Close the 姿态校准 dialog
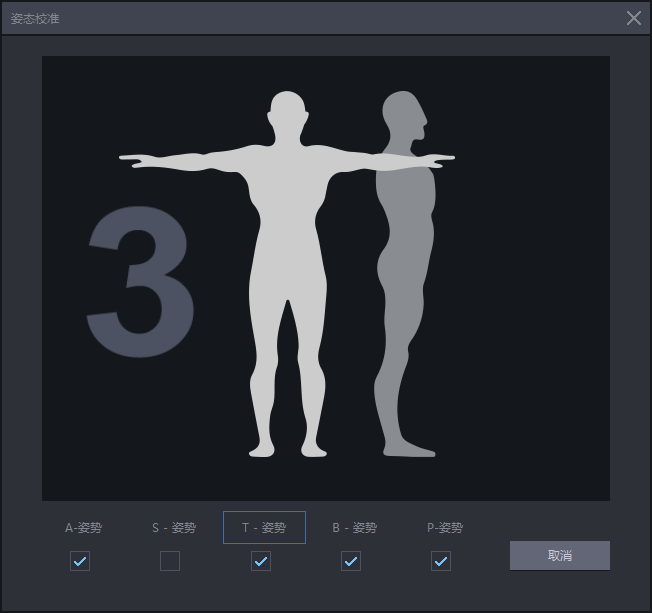The image size is (652, 613). coord(633,18)
